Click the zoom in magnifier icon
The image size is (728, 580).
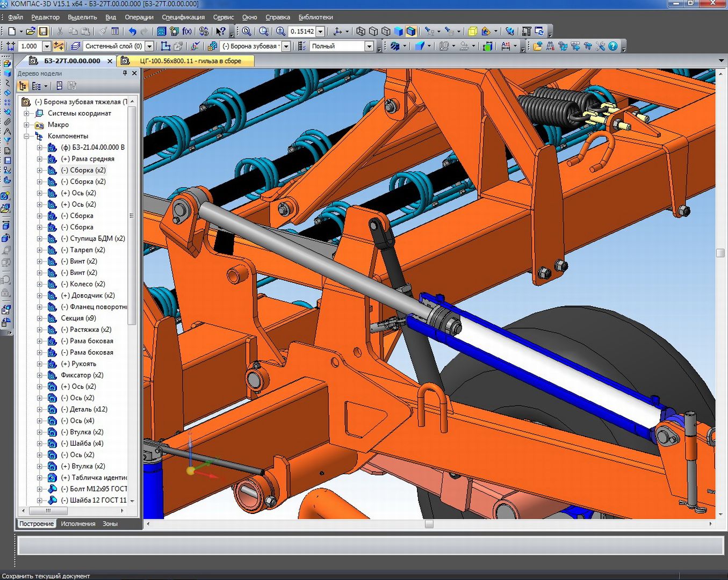pyautogui.click(x=280, y=31)
